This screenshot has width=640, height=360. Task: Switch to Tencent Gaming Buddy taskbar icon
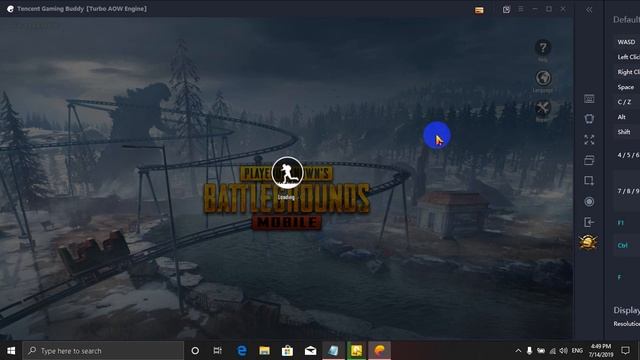[x=333, y=351]
